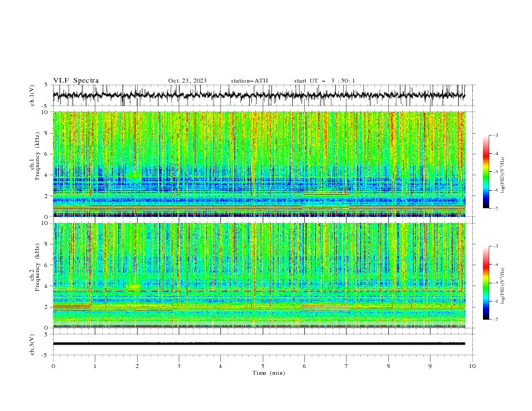The image size is (532, 411).
Task: Click the "VLF Spectra" title text
Action: point(76,81)
